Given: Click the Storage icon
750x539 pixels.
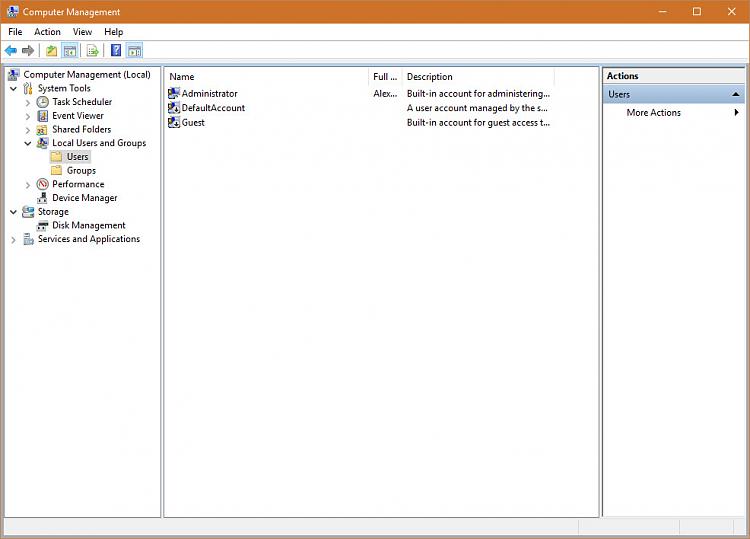Looking at the screenshot, I should tap(28, 211).
